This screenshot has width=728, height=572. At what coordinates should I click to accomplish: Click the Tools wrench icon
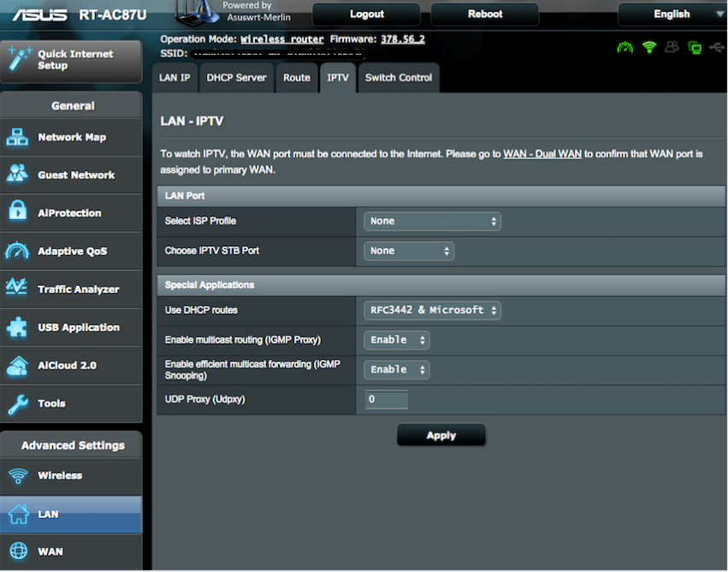(18, 404)
